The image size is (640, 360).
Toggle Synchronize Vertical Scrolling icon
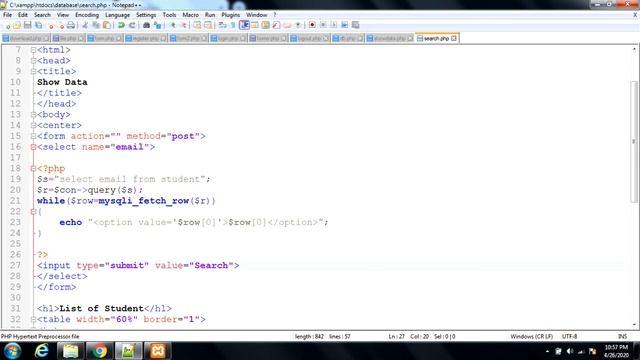198,25
